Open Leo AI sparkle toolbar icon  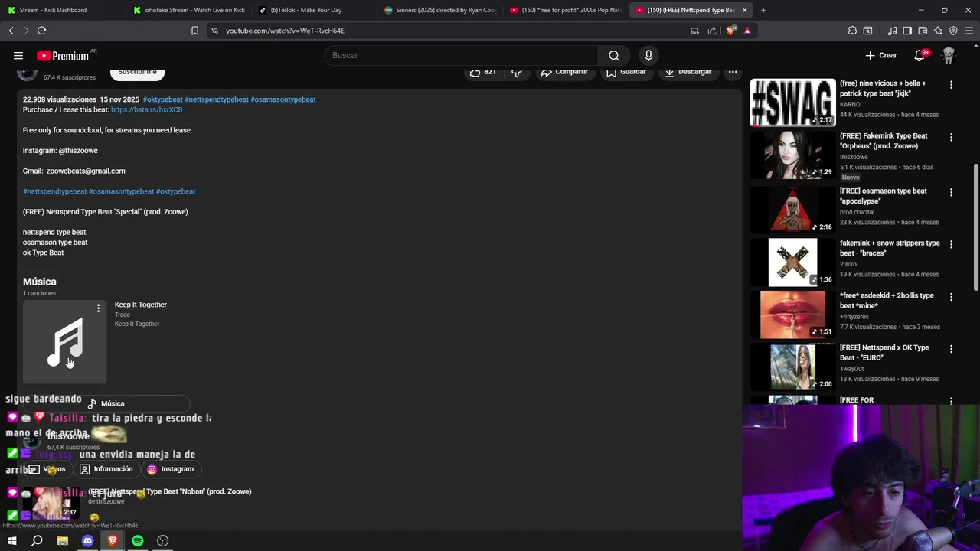(x=938, y=31)
